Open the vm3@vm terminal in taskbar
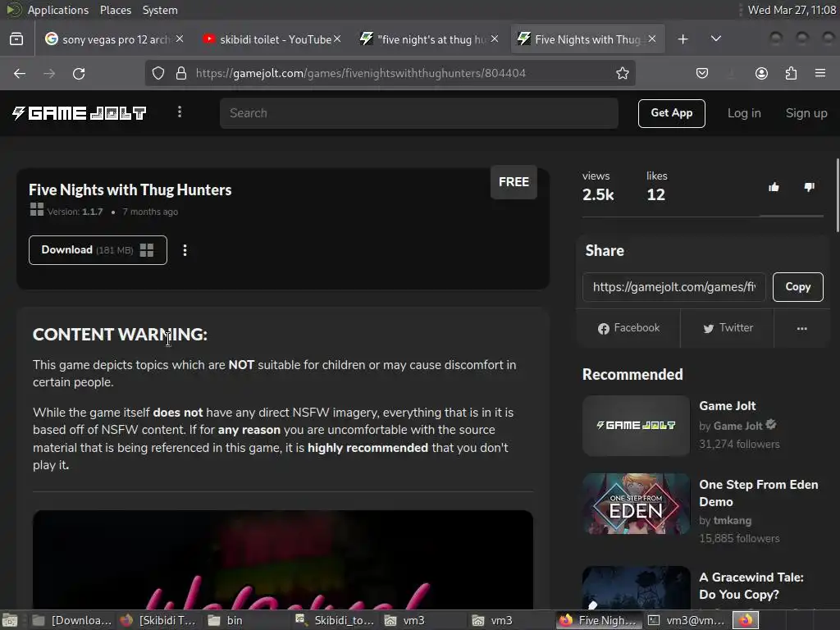The image size is (840, 630). 686,620
